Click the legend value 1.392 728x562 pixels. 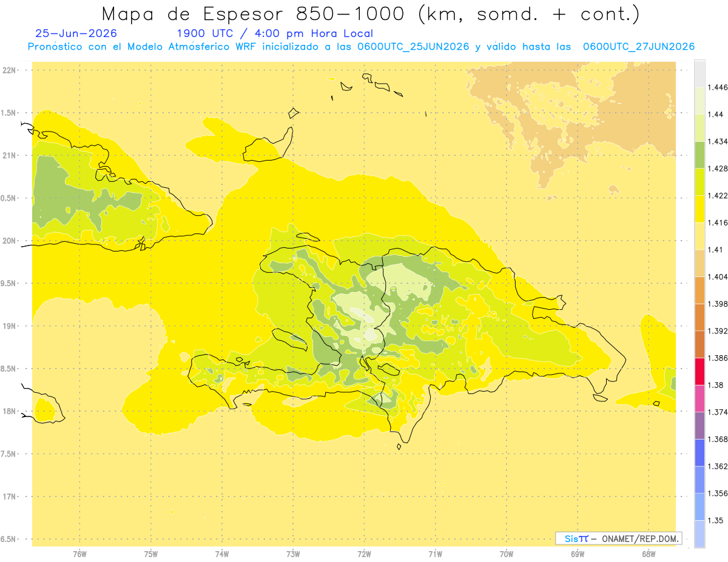pyautogui.click(x=718, y=331)
